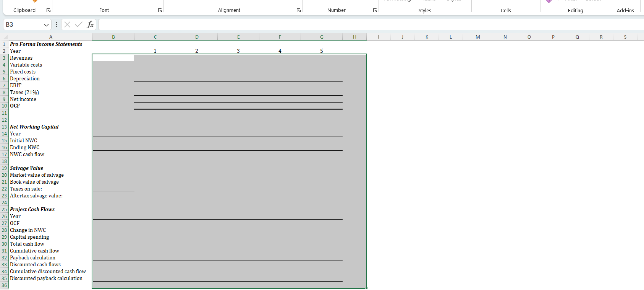The image size is (644, 290).
Task: Click year '3' cell in column E
Action: 238,51
